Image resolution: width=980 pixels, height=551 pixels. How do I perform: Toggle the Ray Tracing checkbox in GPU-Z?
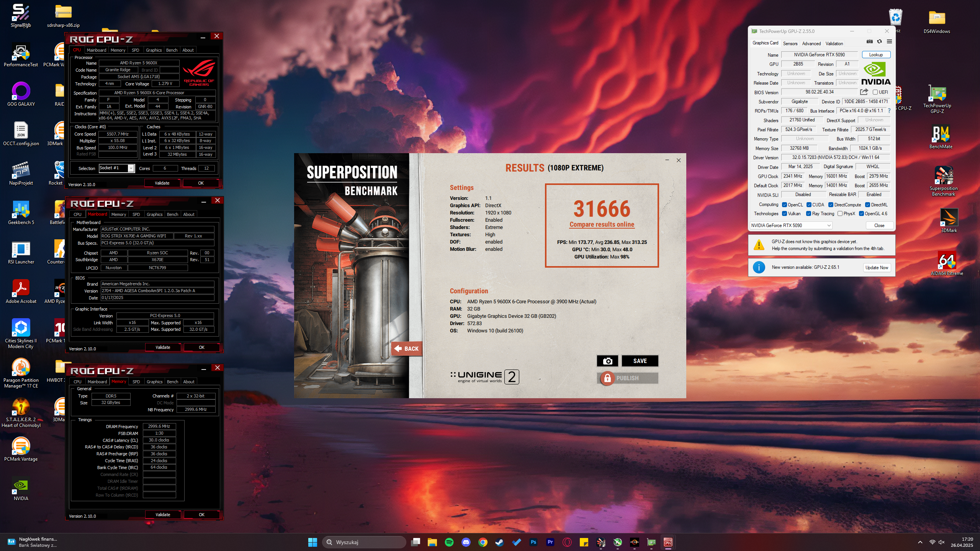pyautogui.click(x=808, y=214)
